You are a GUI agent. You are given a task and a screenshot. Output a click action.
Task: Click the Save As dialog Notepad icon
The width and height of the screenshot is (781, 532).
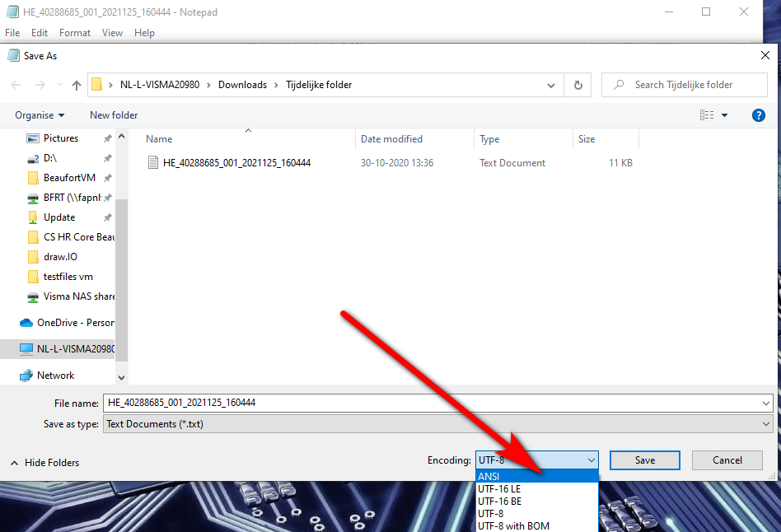tap(13, 55)
